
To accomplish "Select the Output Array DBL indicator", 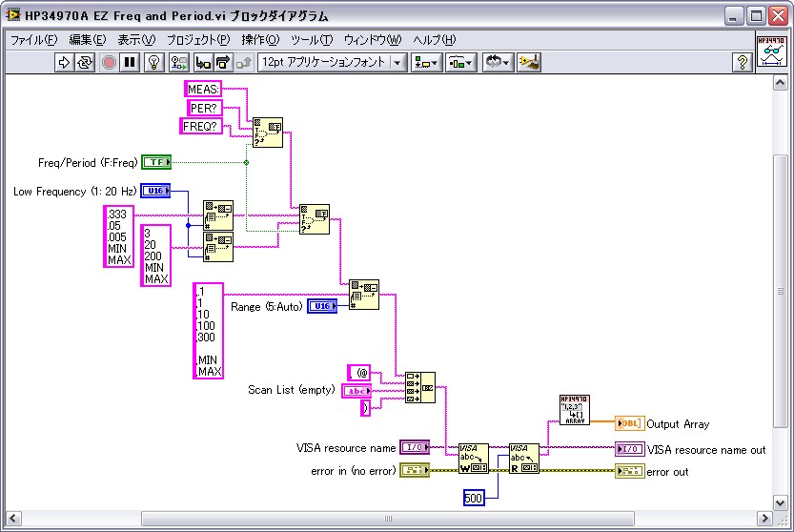I will (x=630, y=423).
